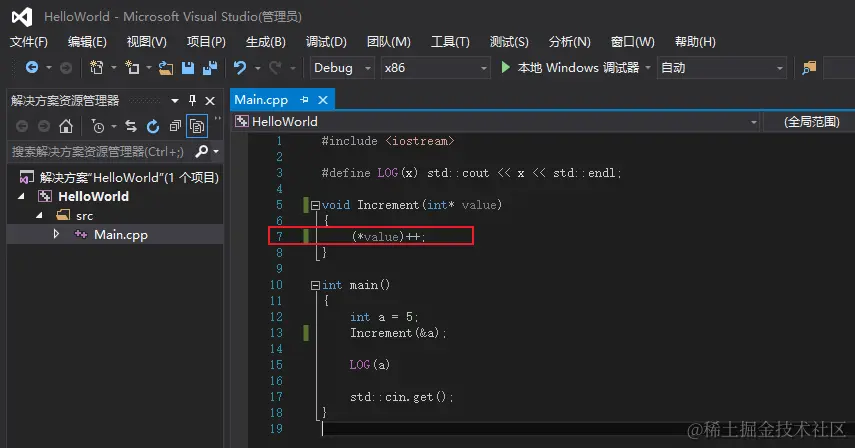
Task: Open the Debug configuration dropdown
Action: 342,68
